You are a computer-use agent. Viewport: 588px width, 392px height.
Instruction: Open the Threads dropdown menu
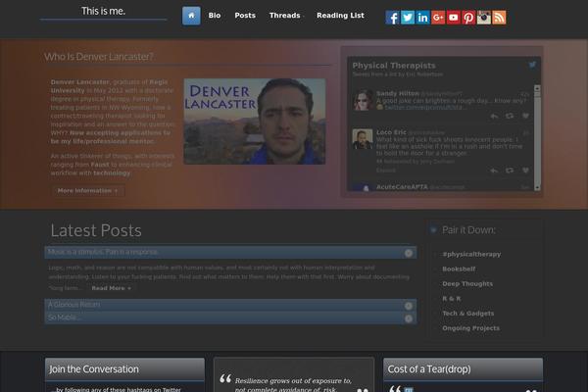(x=286, y=16)
